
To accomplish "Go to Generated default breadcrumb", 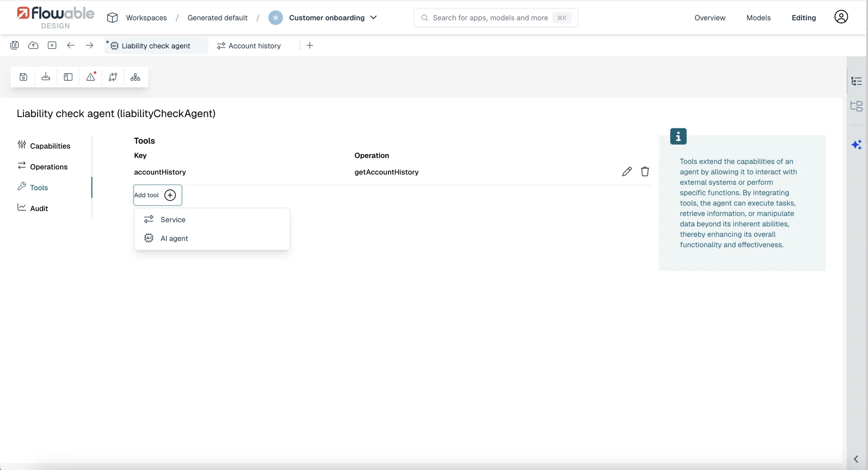I will click(217, 18).
